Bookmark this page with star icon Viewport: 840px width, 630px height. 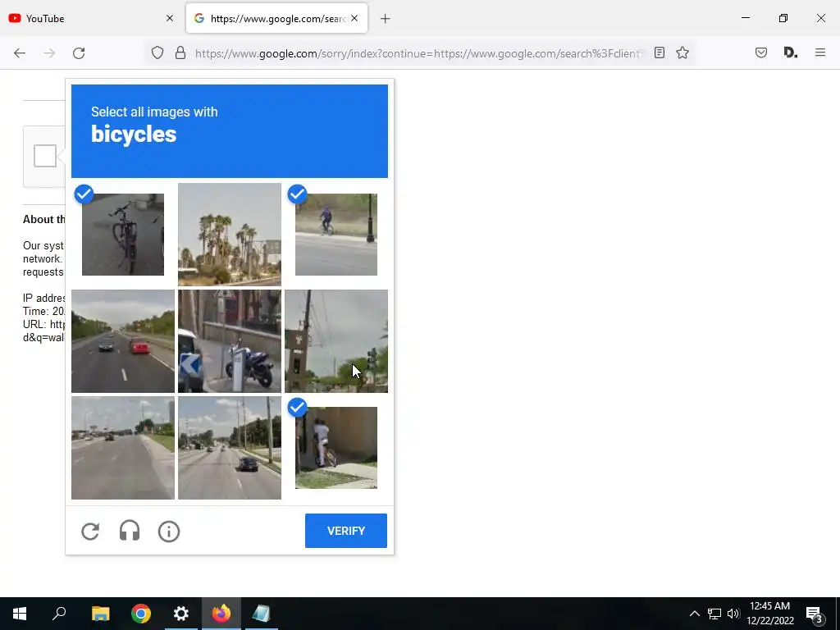[x=682, y=52]
